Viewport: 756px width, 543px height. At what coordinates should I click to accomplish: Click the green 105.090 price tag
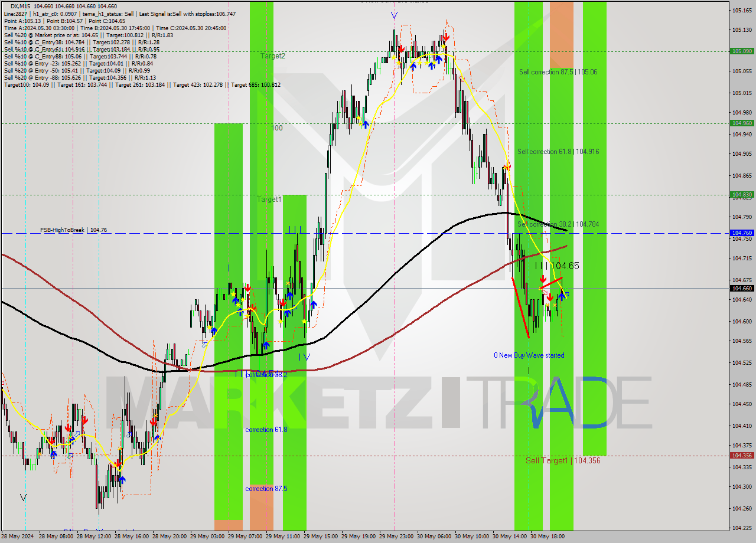pyautogui.click(x=742, y=51)
